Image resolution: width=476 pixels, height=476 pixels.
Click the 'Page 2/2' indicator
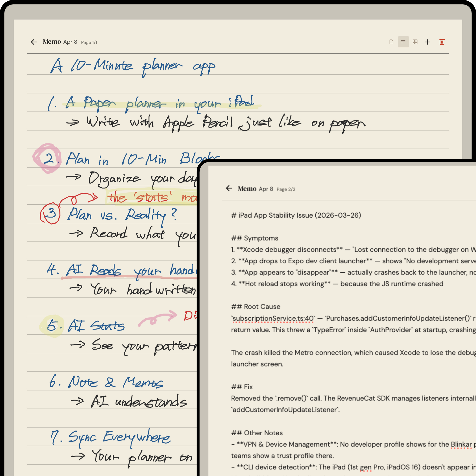tap(286, 189)
